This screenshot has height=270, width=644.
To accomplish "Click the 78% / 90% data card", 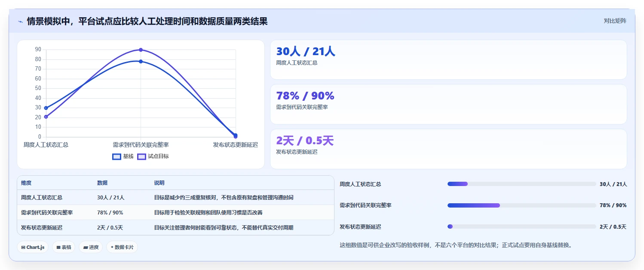I will click(x=448, y=104).
